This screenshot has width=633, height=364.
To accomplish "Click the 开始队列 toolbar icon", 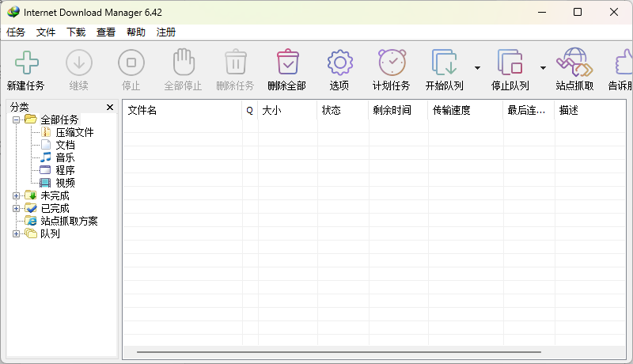I will click(444, 63).
